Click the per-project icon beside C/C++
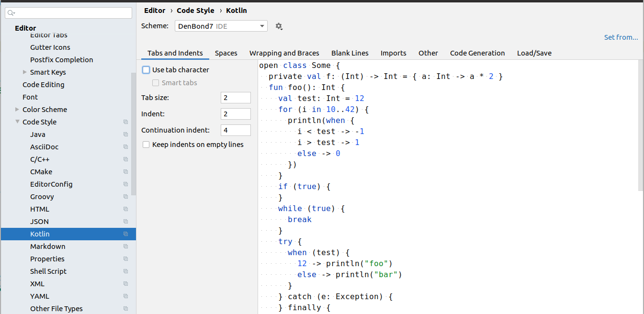The image size is (644, 314). (125, 159)
